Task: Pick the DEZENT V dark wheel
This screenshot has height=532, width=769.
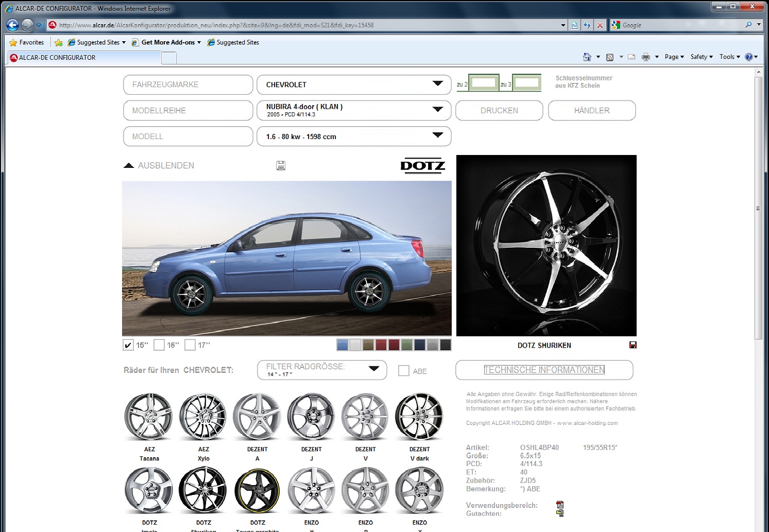Action: coord(419,417)
